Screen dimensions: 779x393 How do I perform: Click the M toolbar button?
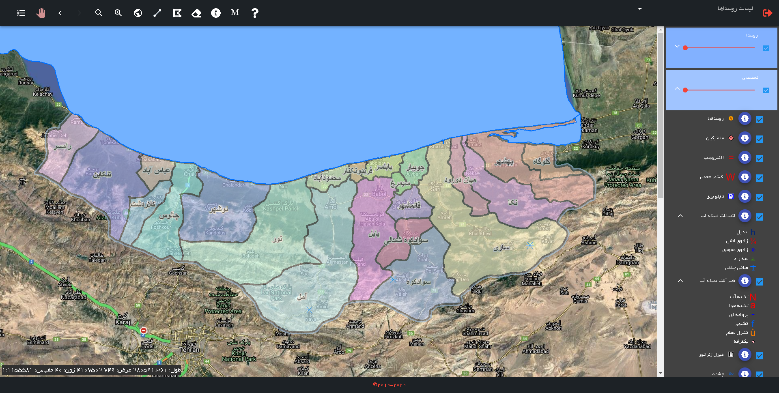[235, 12]
